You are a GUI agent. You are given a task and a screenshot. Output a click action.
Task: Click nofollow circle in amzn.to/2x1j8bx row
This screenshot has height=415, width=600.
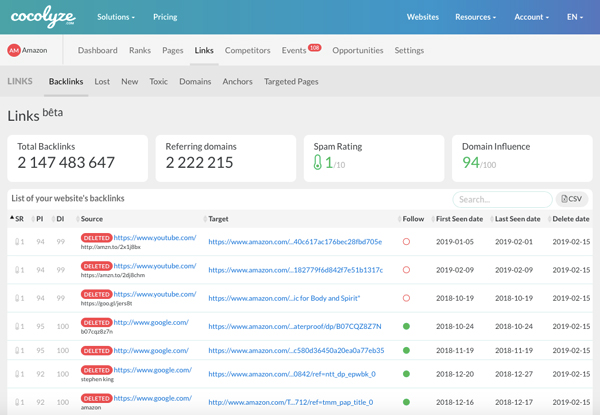click(406, 242)
